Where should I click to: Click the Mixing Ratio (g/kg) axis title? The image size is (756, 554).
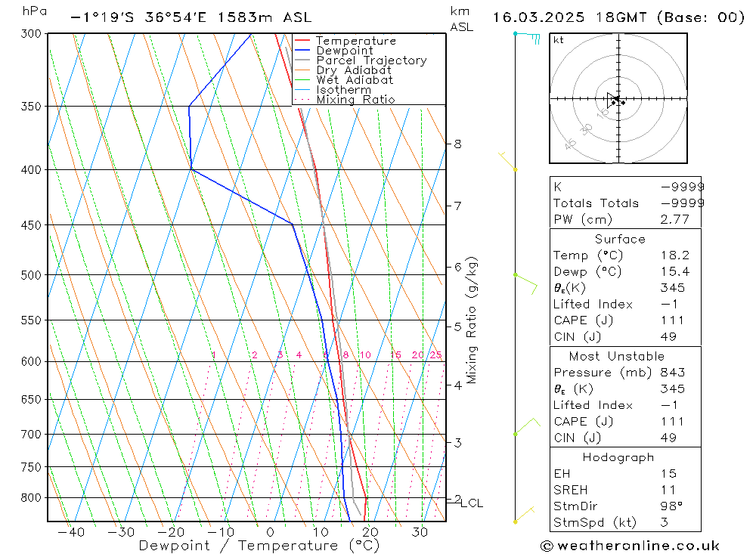[x=472, y=320]
